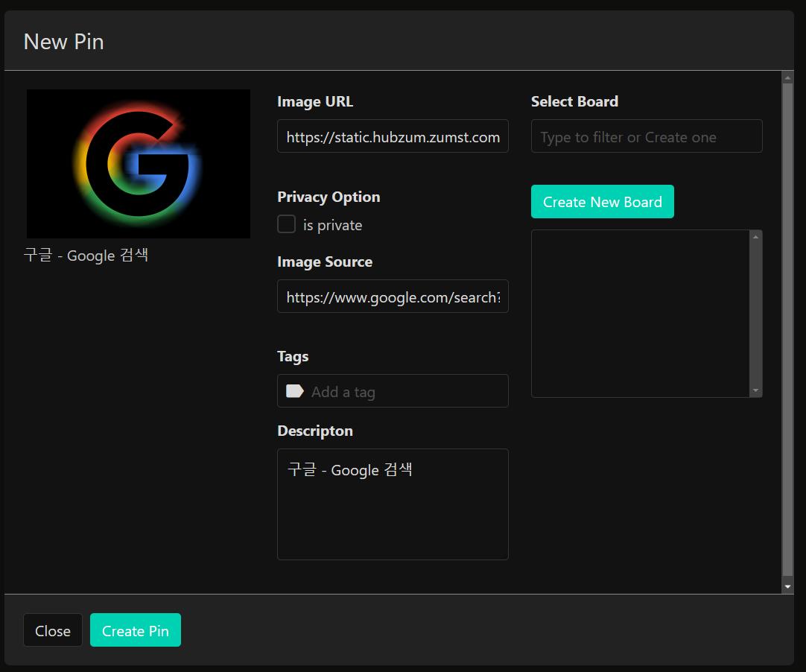The height and width of the screenshot is (672, 806).
Task: Click the empty board list box
Action: point(641,314)
